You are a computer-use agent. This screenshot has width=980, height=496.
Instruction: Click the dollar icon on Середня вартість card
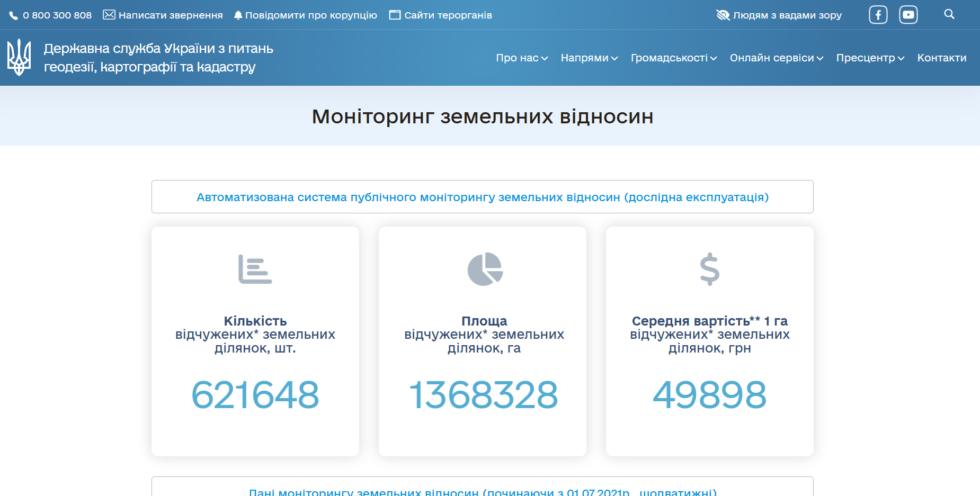click(x=710, y=269)
